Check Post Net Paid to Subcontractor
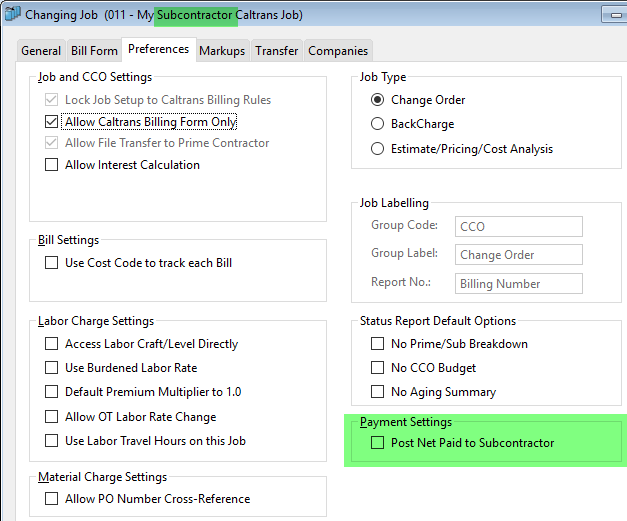The image size is (627, 521). tap(377, 442)
